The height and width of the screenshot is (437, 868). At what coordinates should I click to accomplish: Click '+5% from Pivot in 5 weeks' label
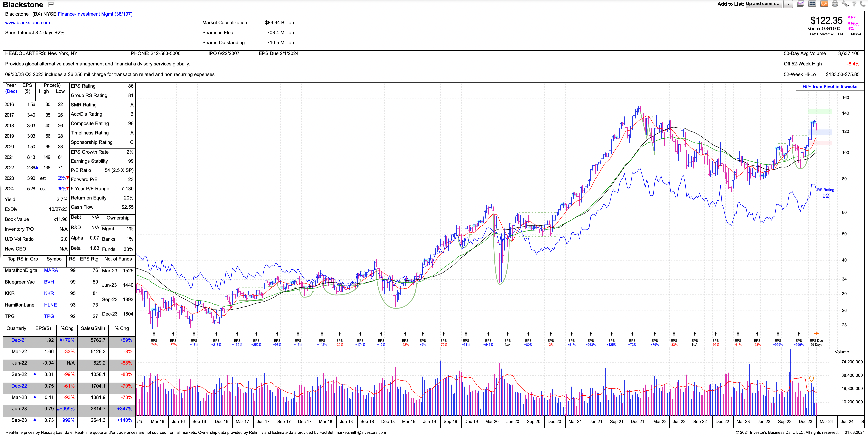[830, 87]
